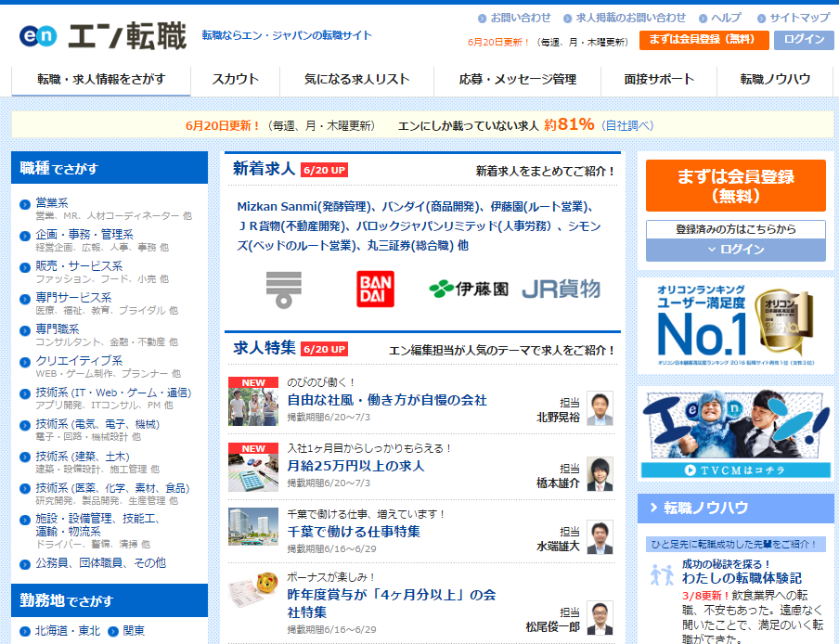Open 水端雄大's staff photo
Viewport: 839px width, 644px height.
[x=600, y=537]
